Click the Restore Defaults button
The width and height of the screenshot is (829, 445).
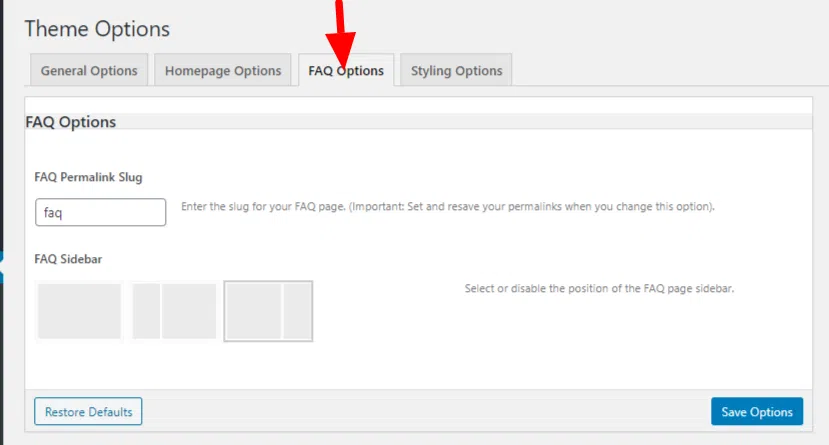[x=88, y=412]
